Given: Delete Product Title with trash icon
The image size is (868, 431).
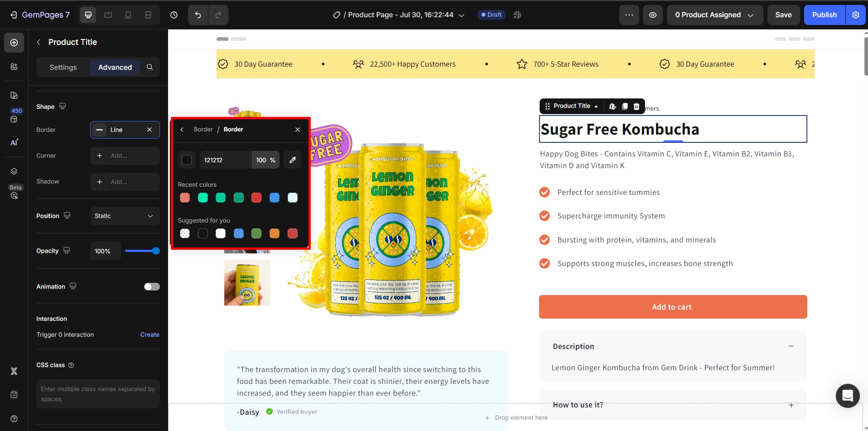Looking at the screenshot, I should 637,106.
